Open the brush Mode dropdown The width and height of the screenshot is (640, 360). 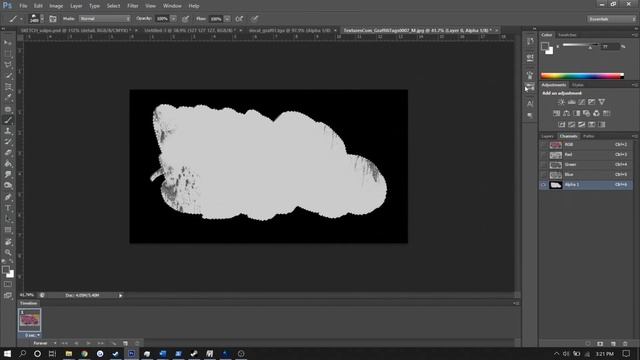105,19
